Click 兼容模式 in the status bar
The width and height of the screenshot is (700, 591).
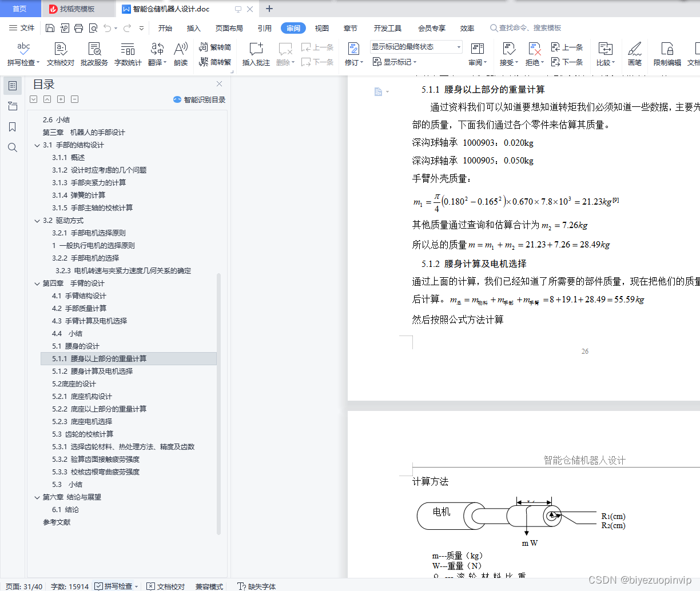click(x=209, y=586)
